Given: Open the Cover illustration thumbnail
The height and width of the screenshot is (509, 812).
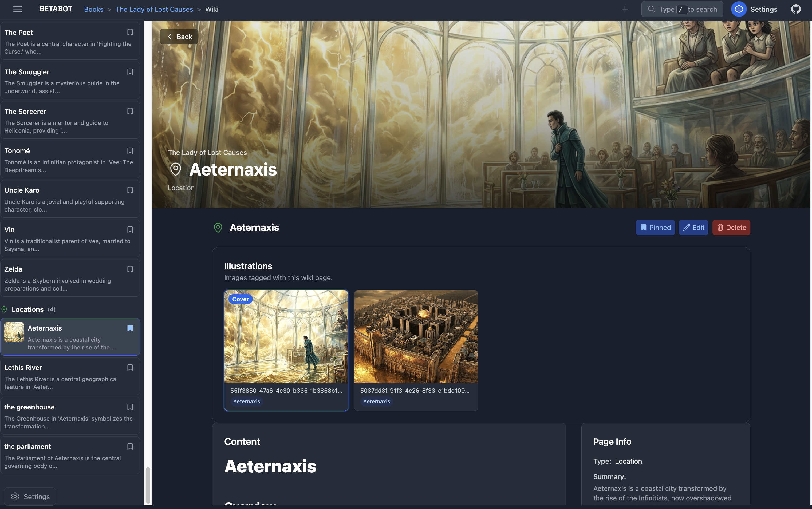Looking at the screenshot, I should tap(286, 337).
